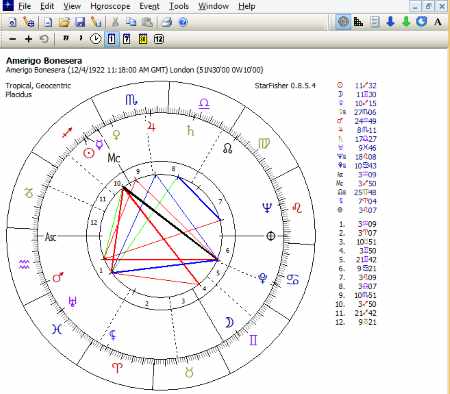Image resolution: width=450 pixels, height=394 pixels.
Task: Click the red Sun glyph in the wheel
Action: click(89, 153)
